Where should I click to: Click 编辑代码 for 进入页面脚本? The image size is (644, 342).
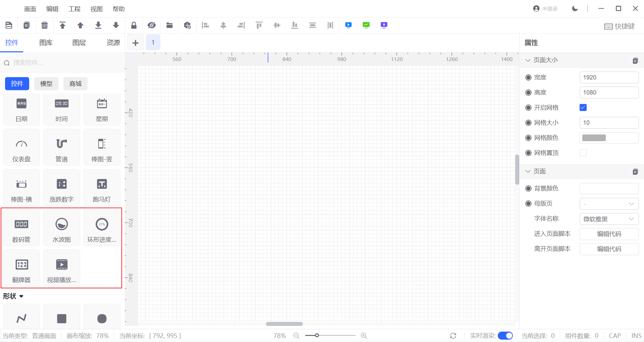point(609,234)
